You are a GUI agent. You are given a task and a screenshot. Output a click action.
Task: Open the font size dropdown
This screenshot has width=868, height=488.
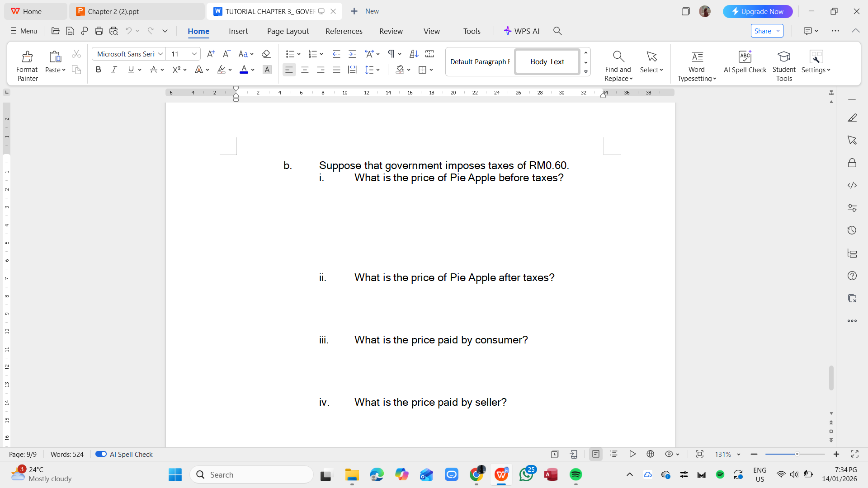pyautogui.click(x=194, y=54)
